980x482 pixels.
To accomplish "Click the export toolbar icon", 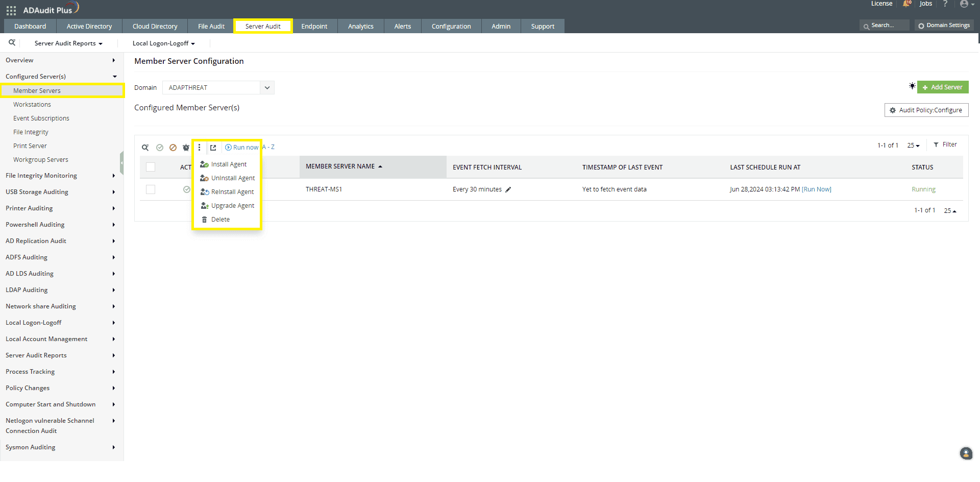I will tap(213, 148).
